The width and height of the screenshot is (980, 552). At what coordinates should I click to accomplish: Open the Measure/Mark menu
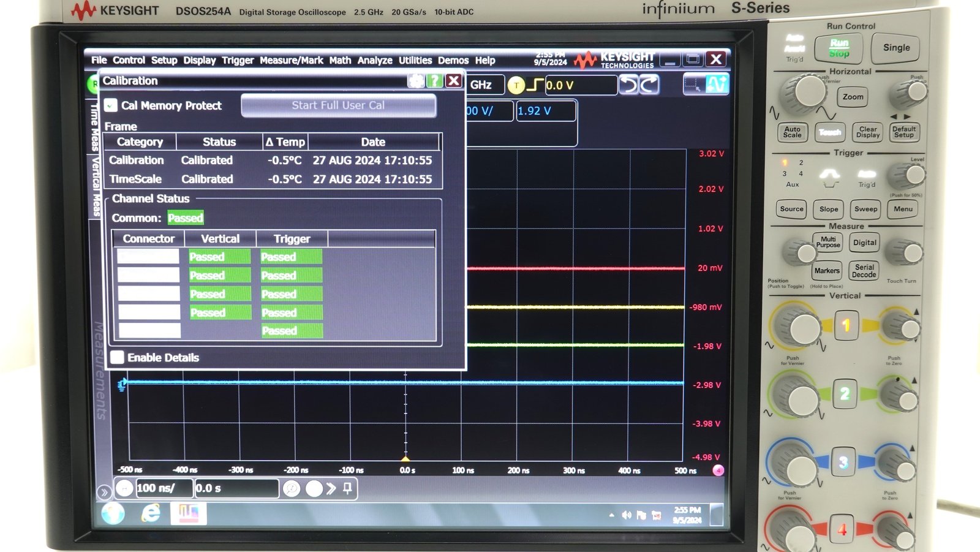tap(291, 60)
